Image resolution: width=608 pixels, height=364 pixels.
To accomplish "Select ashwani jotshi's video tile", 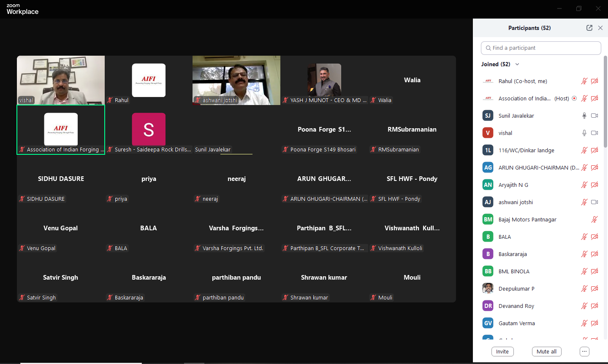I will 236,80.
